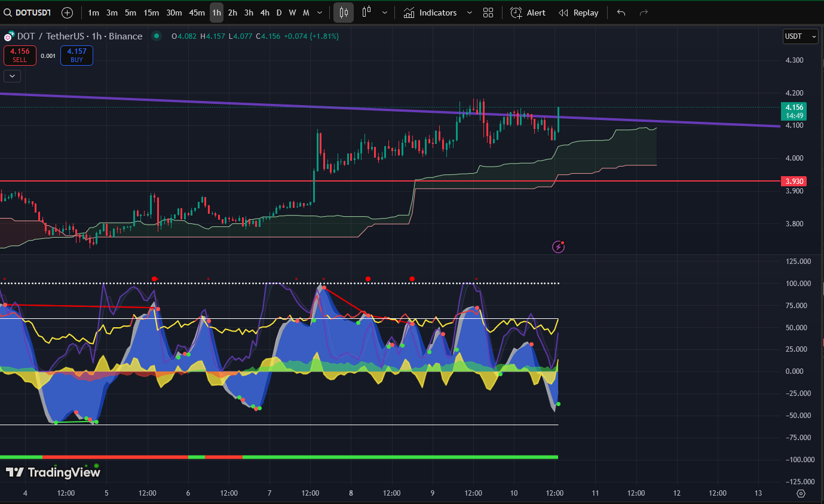Start Bar Replay mode
824x504 pixels.
point(578,13)
